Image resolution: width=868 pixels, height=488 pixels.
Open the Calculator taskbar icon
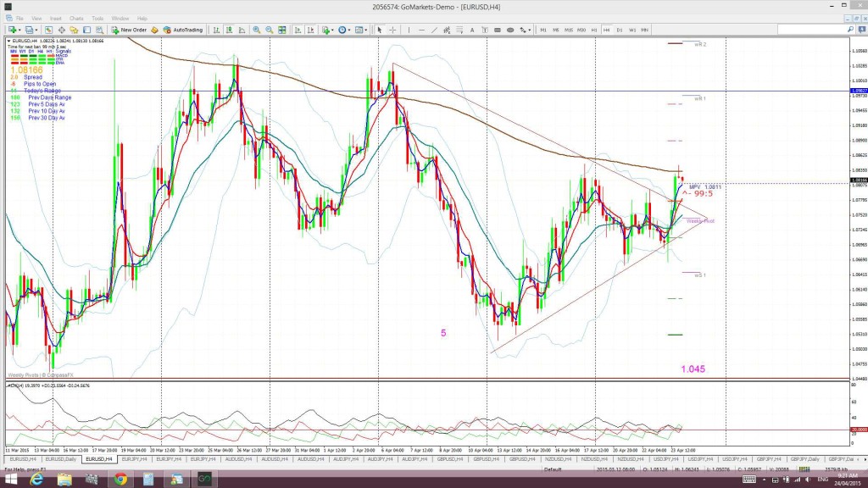click(x=148, y=480)
